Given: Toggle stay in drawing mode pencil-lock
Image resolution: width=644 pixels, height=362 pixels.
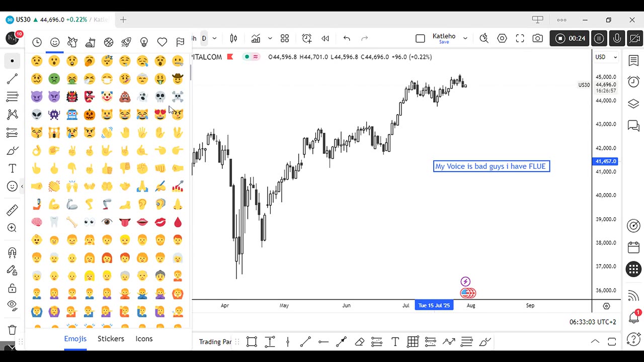Looking at the screenshot, I should pos(12,270).
